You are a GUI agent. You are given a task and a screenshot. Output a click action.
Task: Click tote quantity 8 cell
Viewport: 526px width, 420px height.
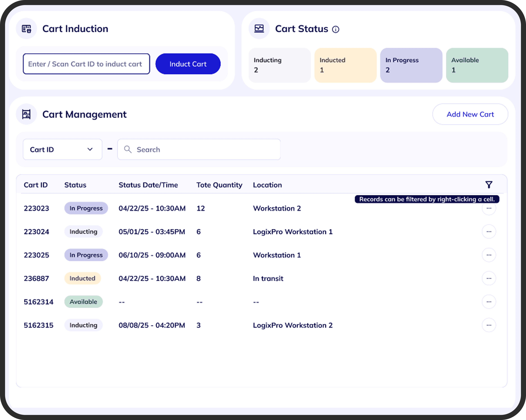tap(199, 279)
